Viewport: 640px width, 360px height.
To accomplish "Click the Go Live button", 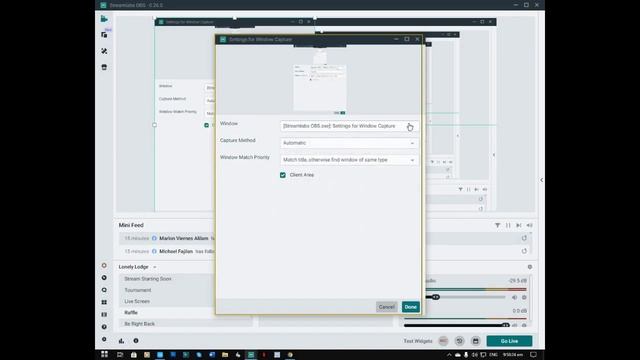I will pos(509,341).
